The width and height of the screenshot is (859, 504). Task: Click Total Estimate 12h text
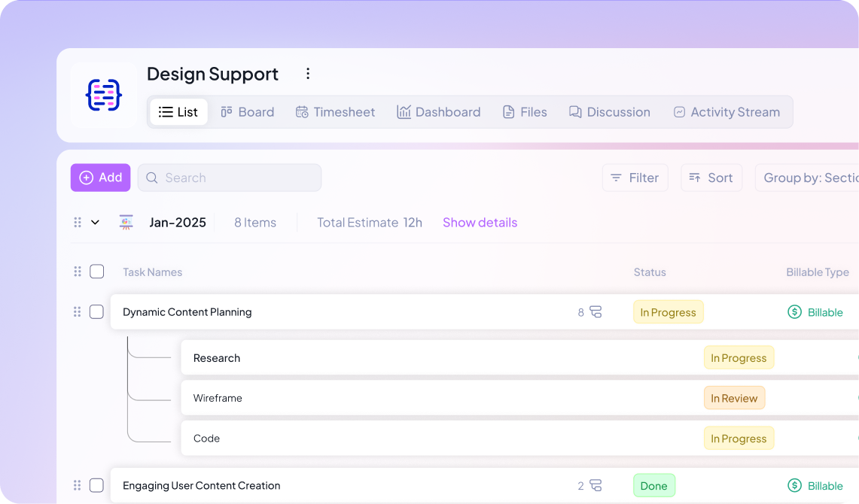click(370, 222)
